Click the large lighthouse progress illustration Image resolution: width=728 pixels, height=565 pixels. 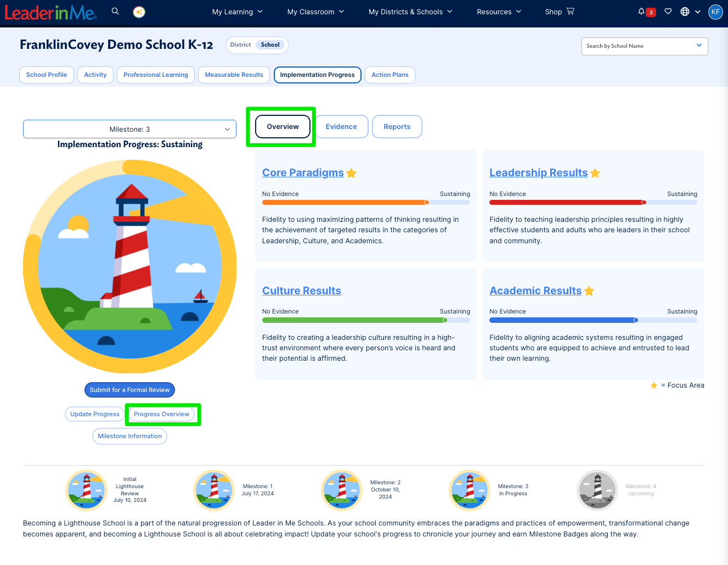[130, 267]
